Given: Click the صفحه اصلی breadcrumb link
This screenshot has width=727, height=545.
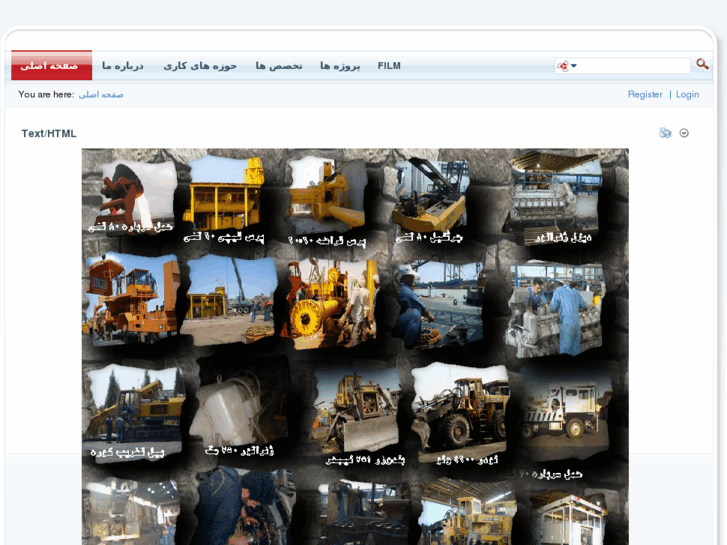Looking at the screenshot, I should click(x=101, y=95).
